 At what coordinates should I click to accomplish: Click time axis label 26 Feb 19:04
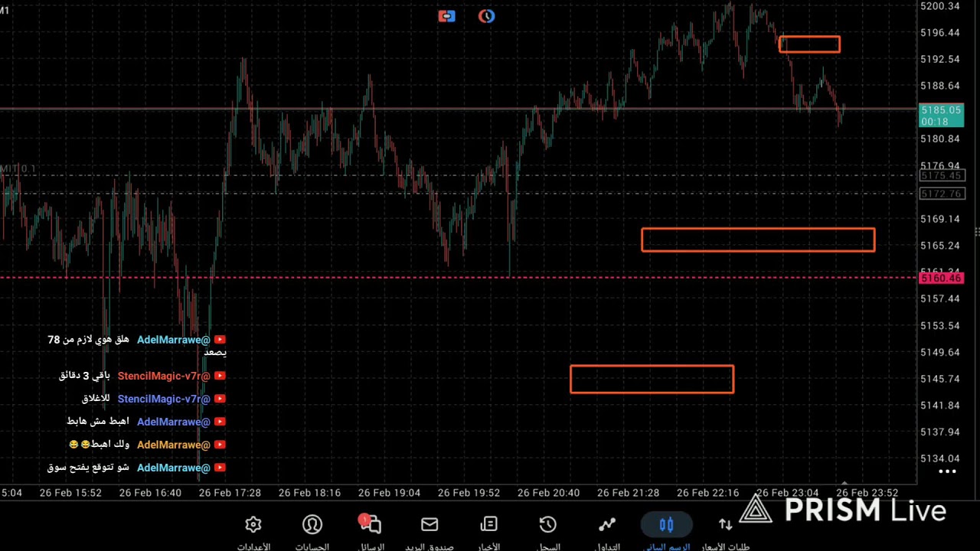[389, 493]
